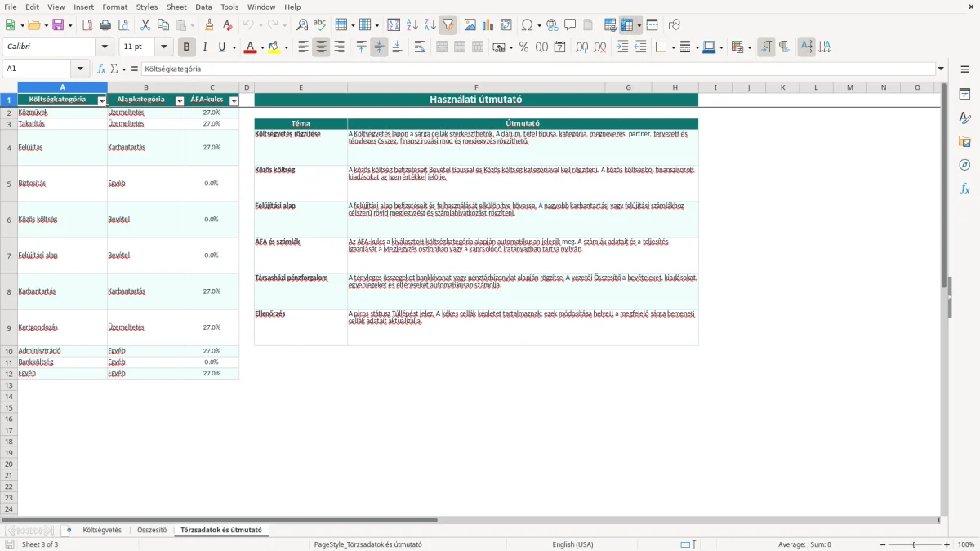
Task: Open the Function Wizard (fx)
Action: (x=101, y=69)
